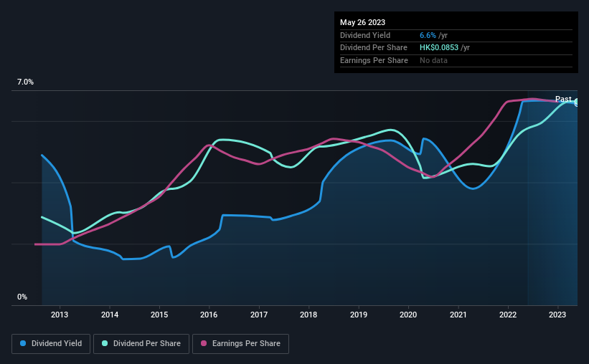Viewport: 589px width, 364px height.
Task: Click the 7.0% y-axis label
Action: click(25, 82)
